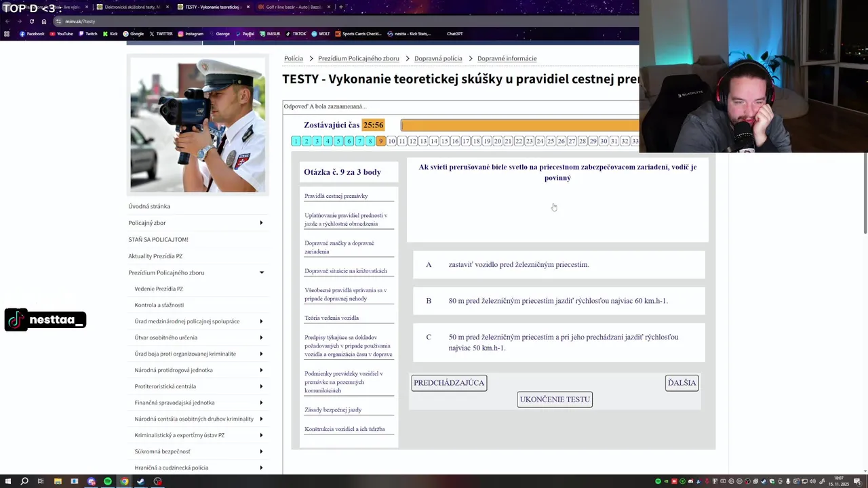
Task: Expand Kriminalistický a expertízny ústav arrow
Action: [261, 435]
